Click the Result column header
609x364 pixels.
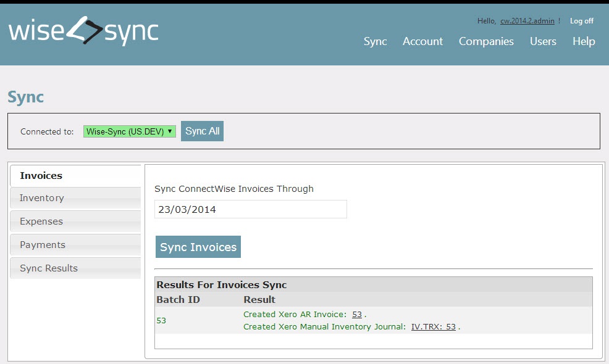tap(259, 300)
